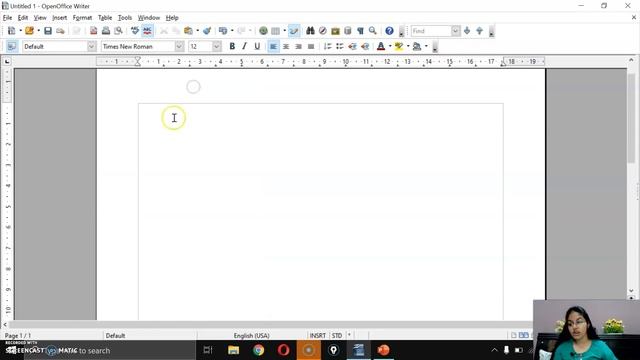Open the View menu
This screenshot has height=360, width=640.
(40, 18)
